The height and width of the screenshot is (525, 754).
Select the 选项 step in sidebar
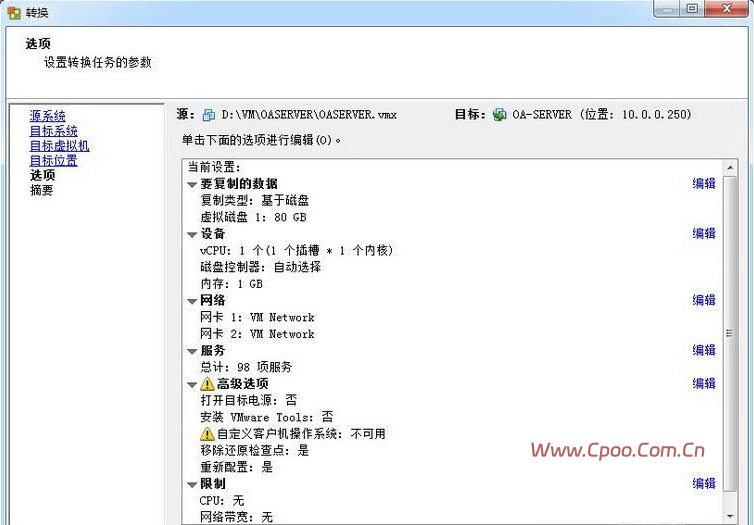tap(42, 175)
